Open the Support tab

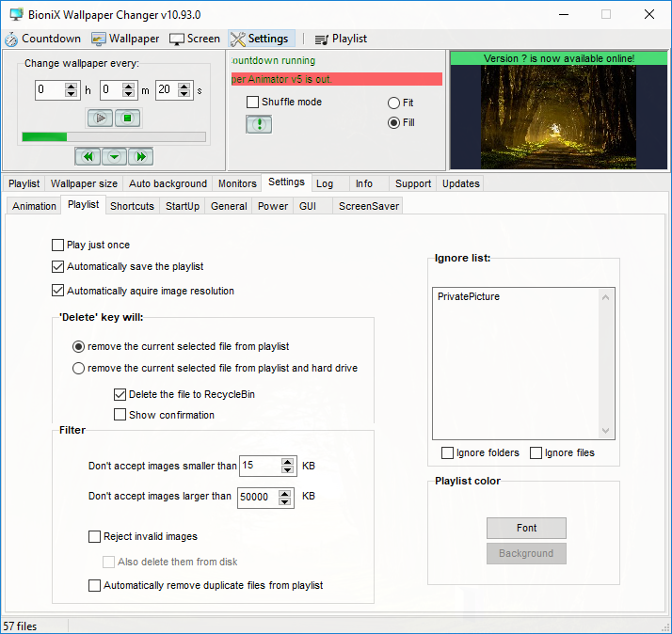[x=413, y=183]
